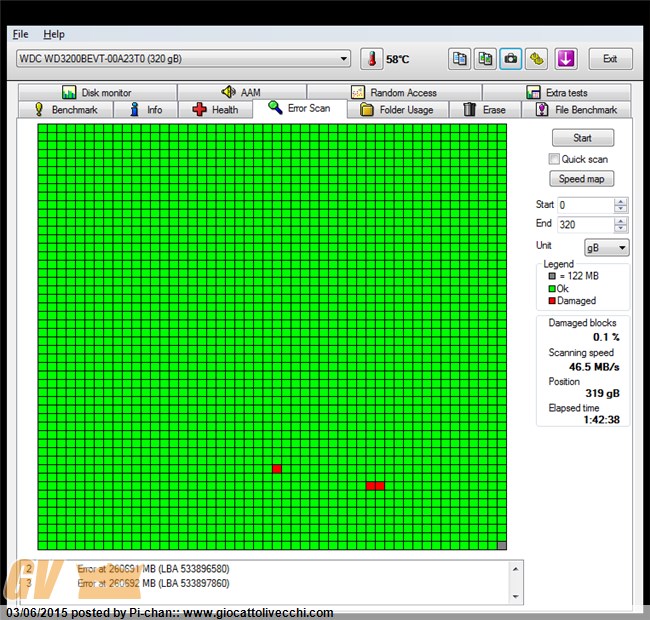Open the File menu
650x620 pixels.
pos(21,34)
